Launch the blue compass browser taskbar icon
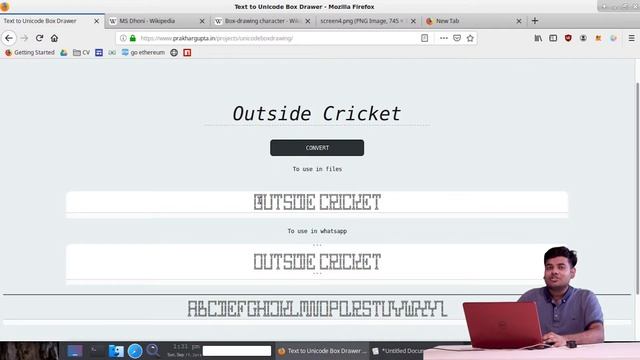The width and height of the screenshot is (640, 360). 135,351
